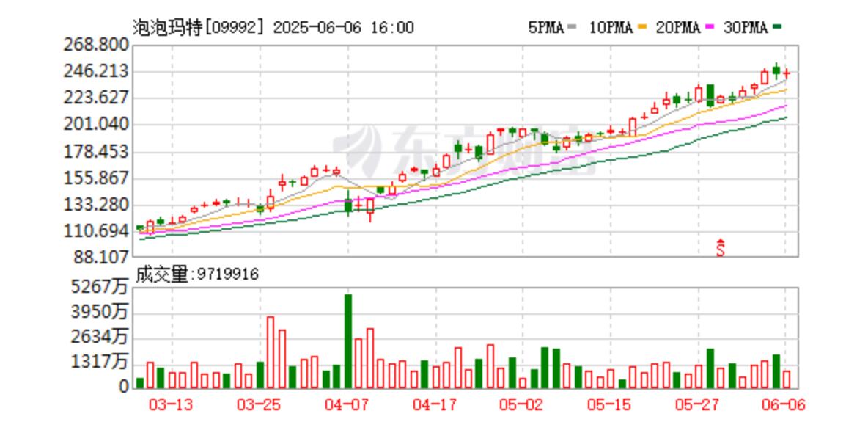Screen dimensions: 868x433
Task: Click the last red volume bar at 06-06
Action: click(x=787, y=379)
